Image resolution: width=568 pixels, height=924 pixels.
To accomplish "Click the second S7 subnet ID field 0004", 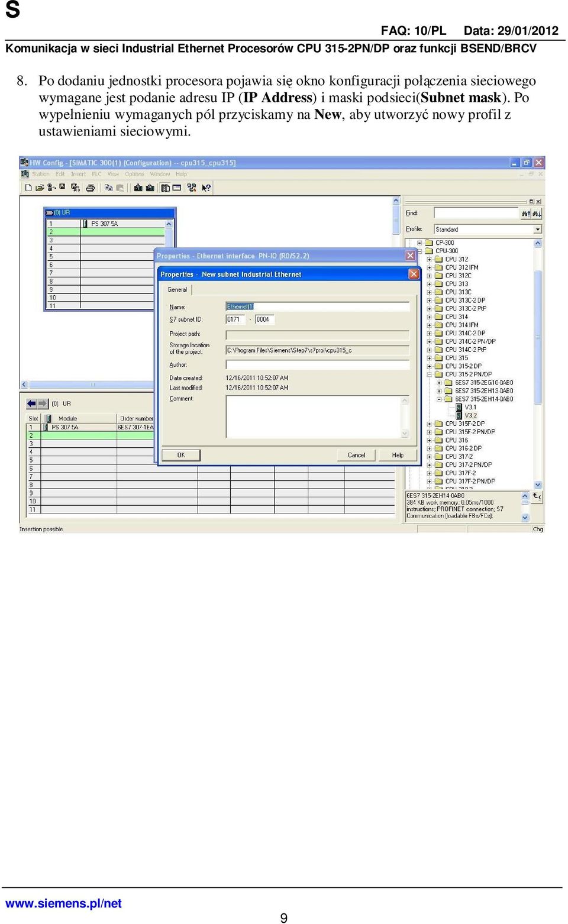I will [x=264, y=319].
